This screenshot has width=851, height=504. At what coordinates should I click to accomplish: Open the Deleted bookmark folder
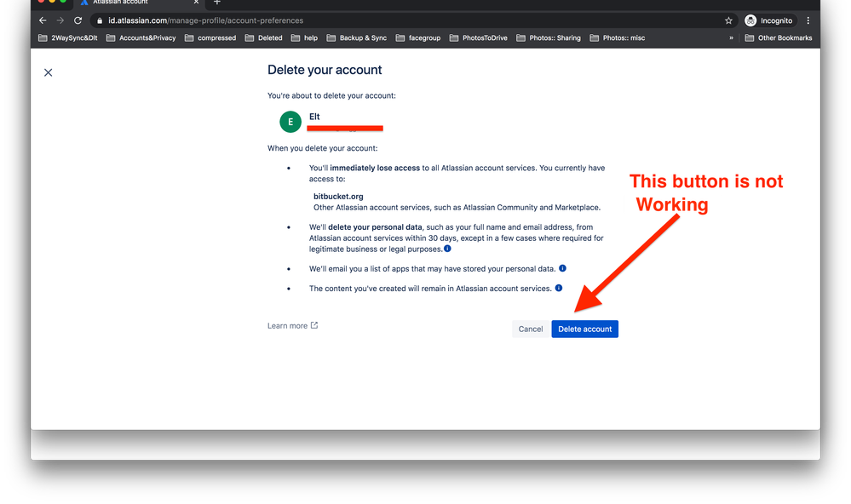pos(264,38)
